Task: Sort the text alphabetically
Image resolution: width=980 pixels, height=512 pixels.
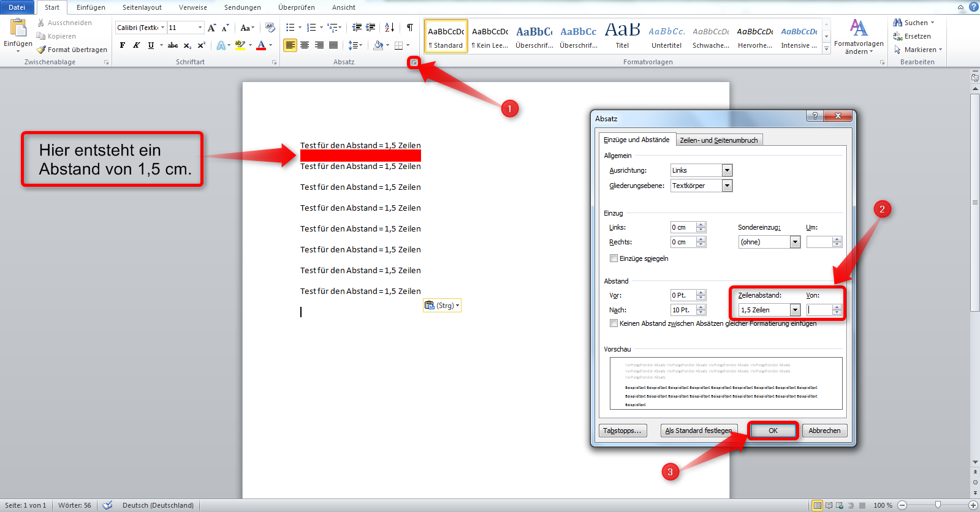Action: pyautogui.click(x=390, y=28)
